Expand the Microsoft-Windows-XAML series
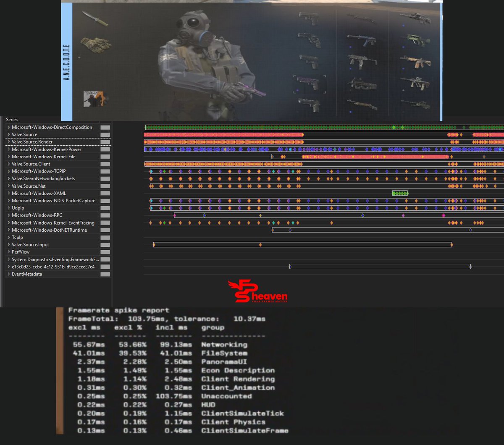Image resolution: width=504 pixels, height=445 pixels. tap(8, 194)
